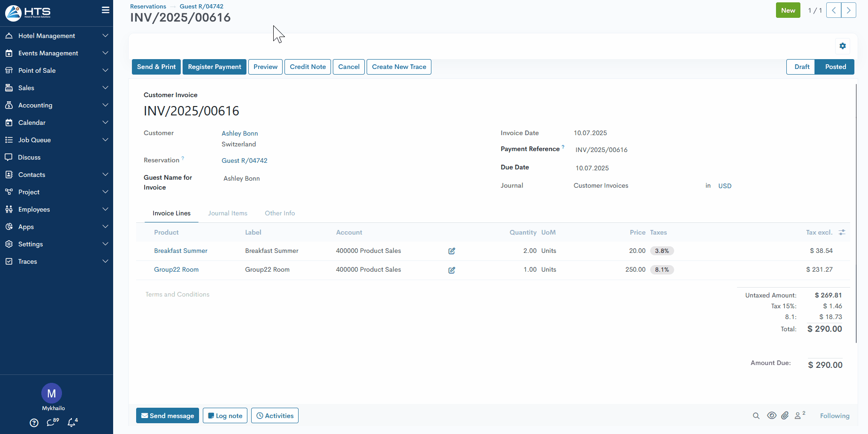Expand the Accounting sidebar section

coord(56,105)
